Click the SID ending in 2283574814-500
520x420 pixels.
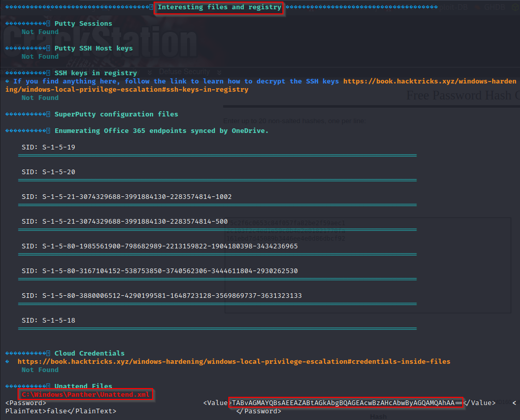124,222
